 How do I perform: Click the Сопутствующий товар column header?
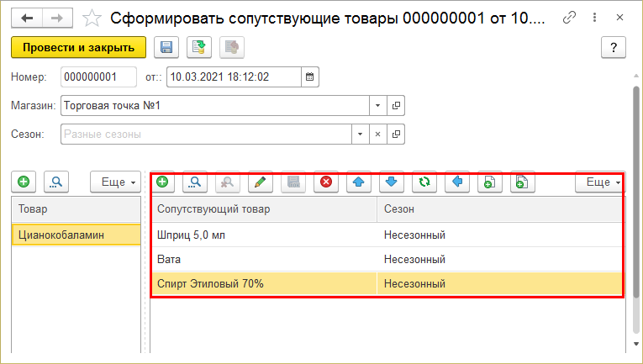263,208
